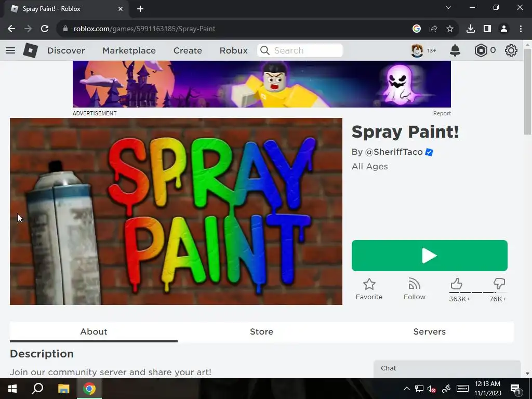The image size is (532, 399).
Task: Click the 'All Ages' rating text
Action: [369, 167]
